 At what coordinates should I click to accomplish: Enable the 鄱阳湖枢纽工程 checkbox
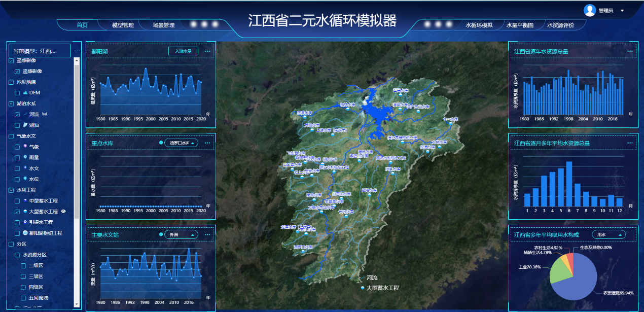tap(17, 233)
